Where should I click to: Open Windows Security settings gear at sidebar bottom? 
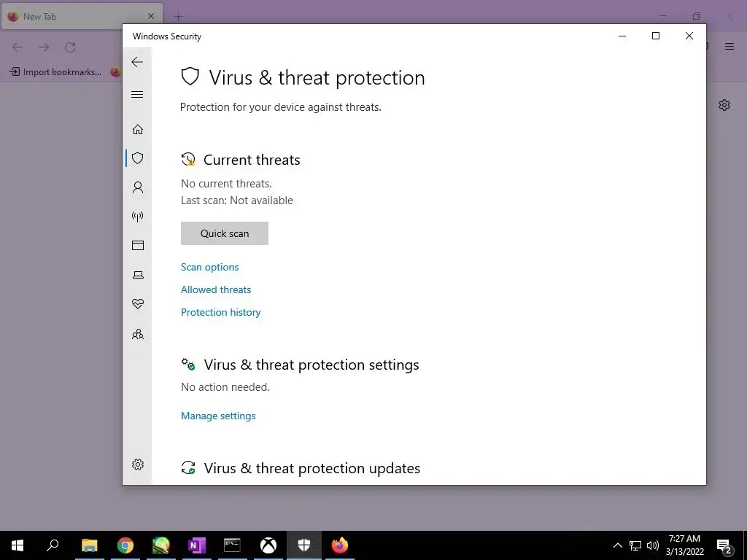point(138,464)
